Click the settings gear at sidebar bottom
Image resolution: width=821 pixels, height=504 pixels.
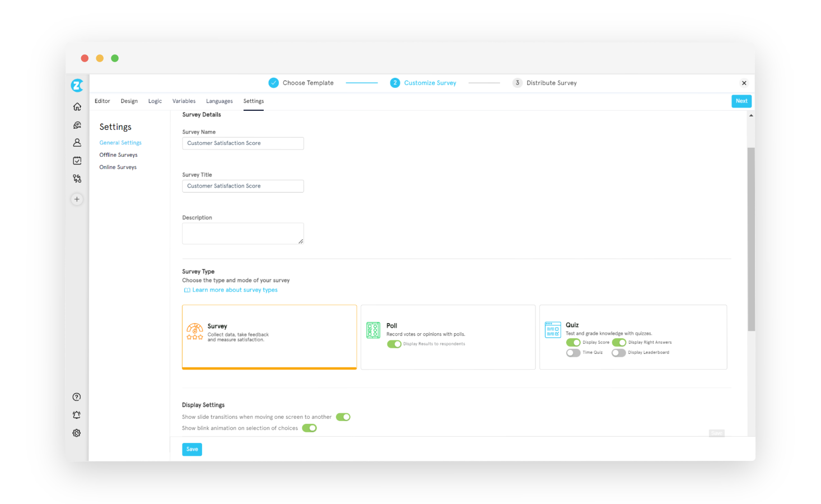point(77,432)
